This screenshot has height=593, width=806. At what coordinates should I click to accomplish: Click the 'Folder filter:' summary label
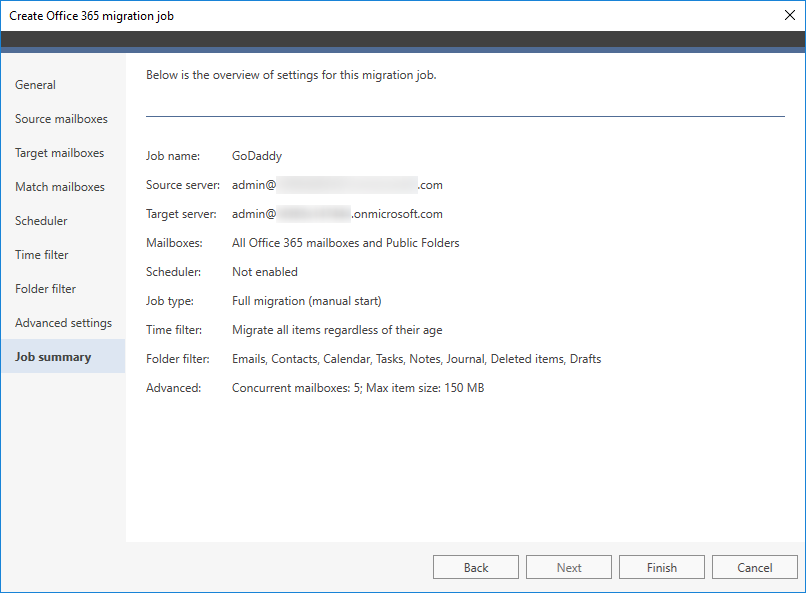178,359
